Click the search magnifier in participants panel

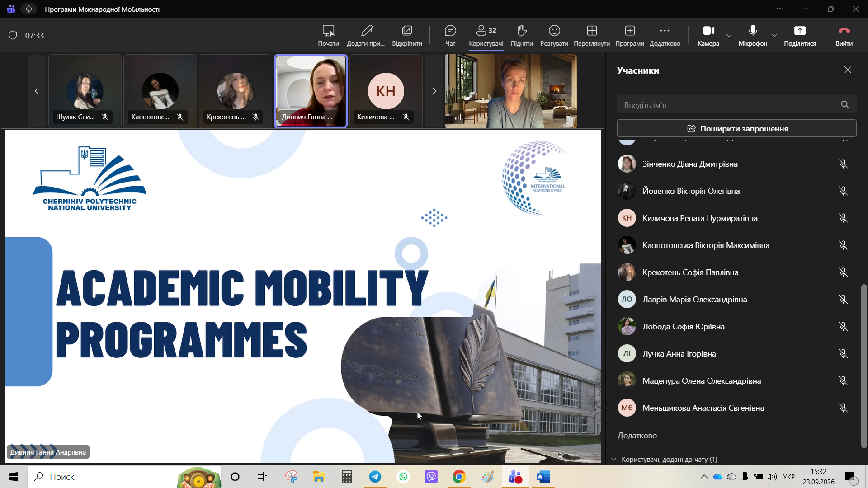[845, 105]
